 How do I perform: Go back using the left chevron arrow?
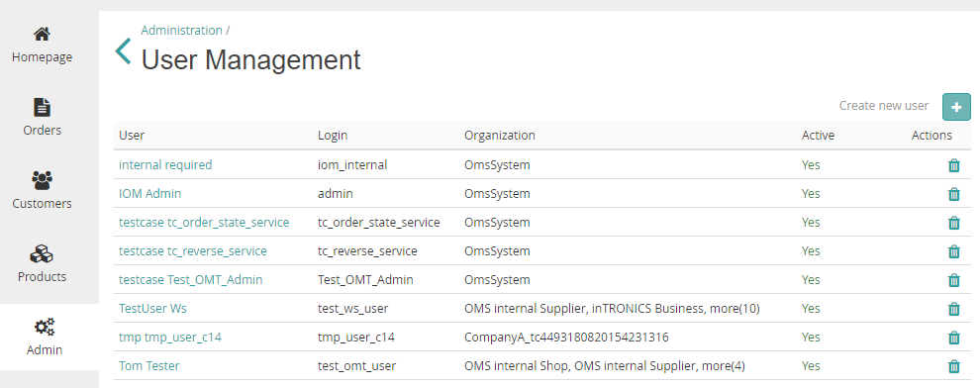point(123,51)
